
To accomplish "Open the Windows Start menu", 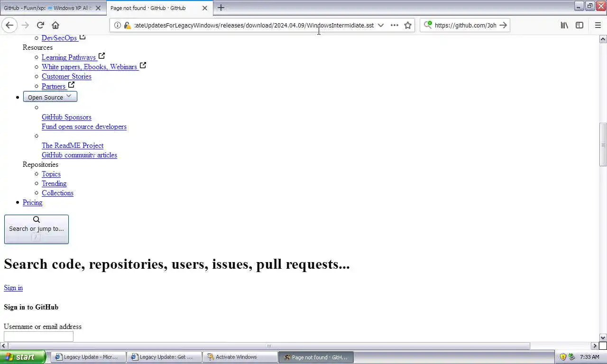I will 23,357.
